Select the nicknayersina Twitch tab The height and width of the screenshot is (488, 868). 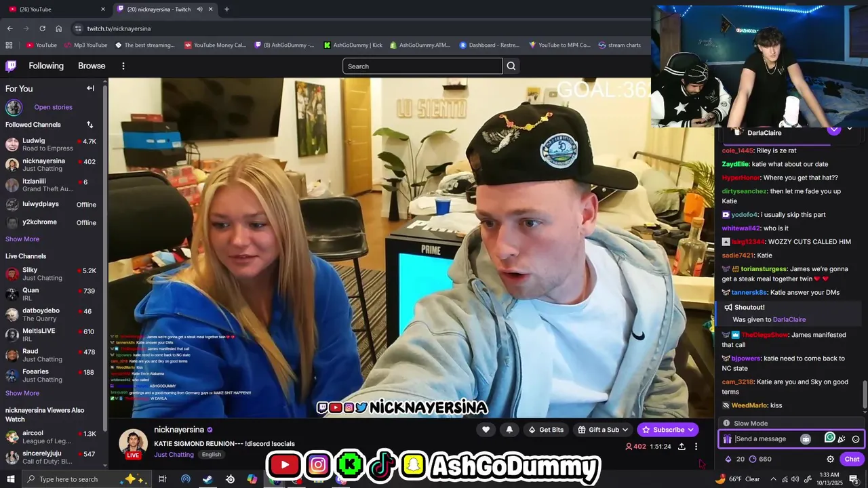tap(165, 9)
